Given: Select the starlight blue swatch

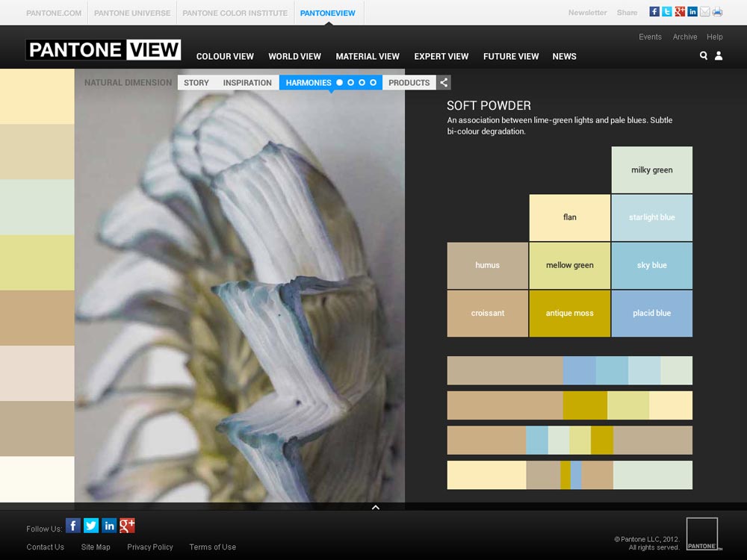Looking at the screenshot, I should (x=651, y=217).
